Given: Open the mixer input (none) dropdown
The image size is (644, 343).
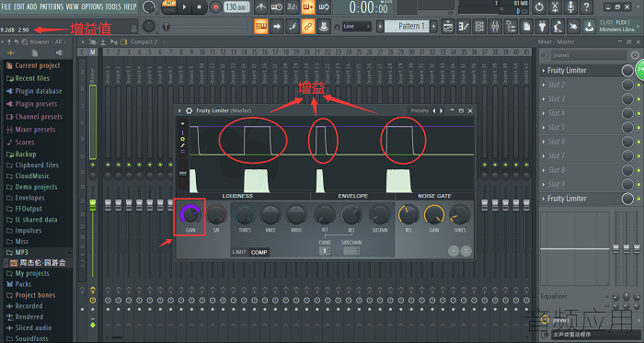Looking at the screenshot, I should click(590, 55).
